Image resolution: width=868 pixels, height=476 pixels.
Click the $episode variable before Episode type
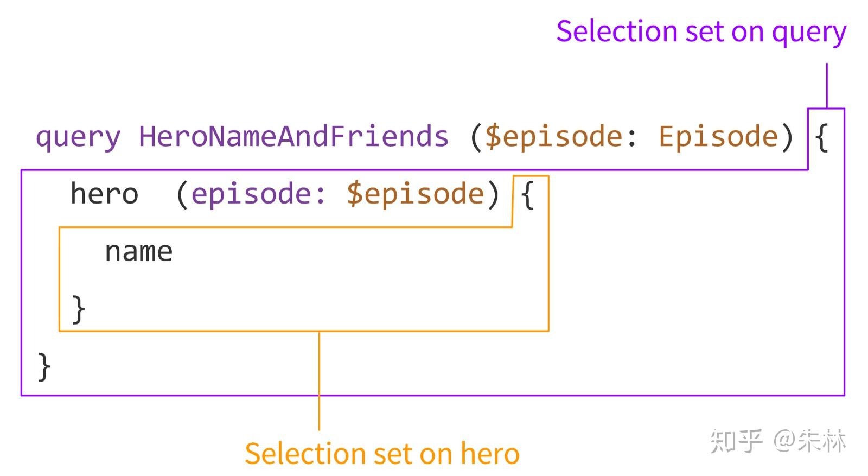pos(553,136)
